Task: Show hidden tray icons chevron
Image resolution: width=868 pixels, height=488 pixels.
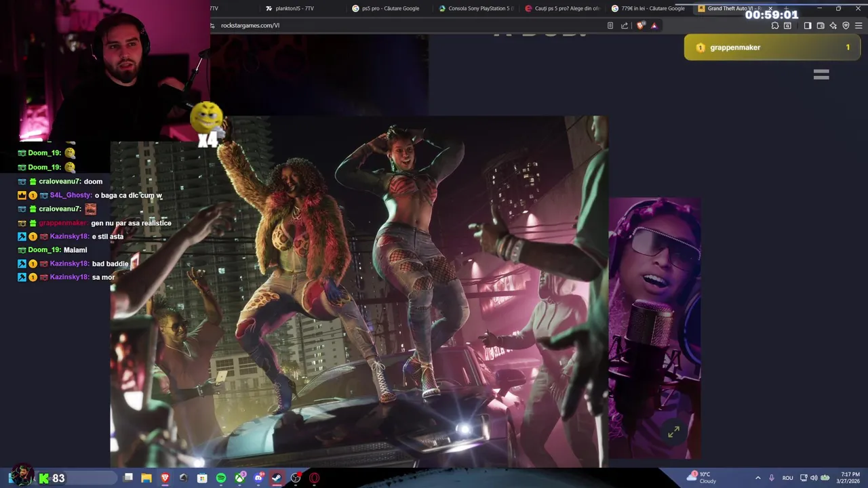Action: tap(758, 478)
